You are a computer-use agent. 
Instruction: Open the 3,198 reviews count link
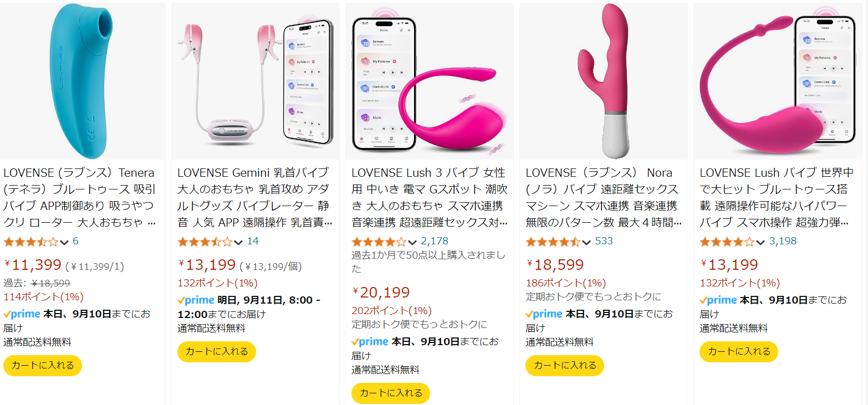(783, 241)
